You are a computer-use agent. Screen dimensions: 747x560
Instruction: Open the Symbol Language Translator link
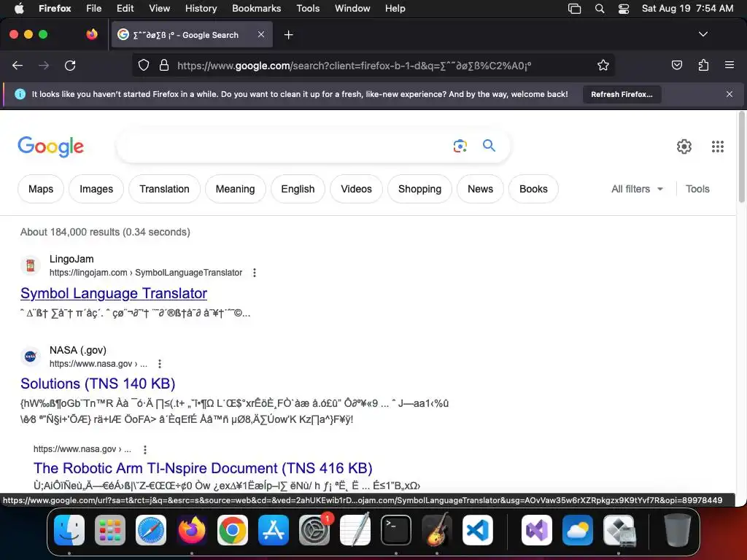114,293
